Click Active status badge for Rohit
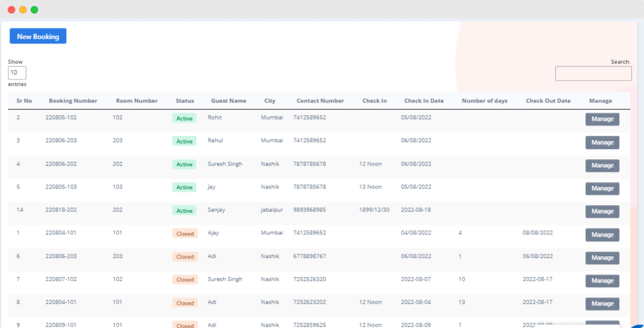644x328 pixels. tap(184, 118)
